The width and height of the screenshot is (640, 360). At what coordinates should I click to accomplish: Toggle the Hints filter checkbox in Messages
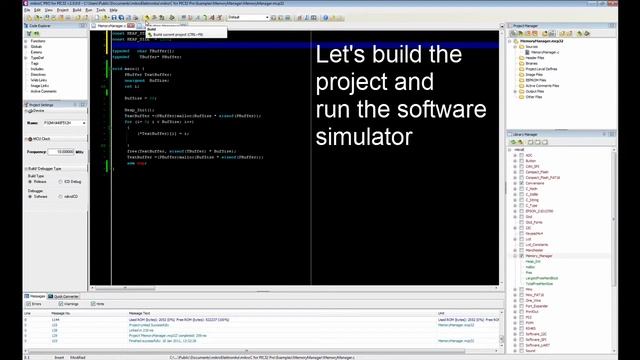coord(93,304)
